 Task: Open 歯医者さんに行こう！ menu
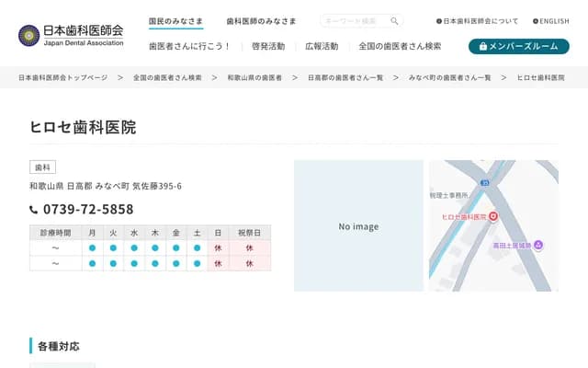coord(190,46)
